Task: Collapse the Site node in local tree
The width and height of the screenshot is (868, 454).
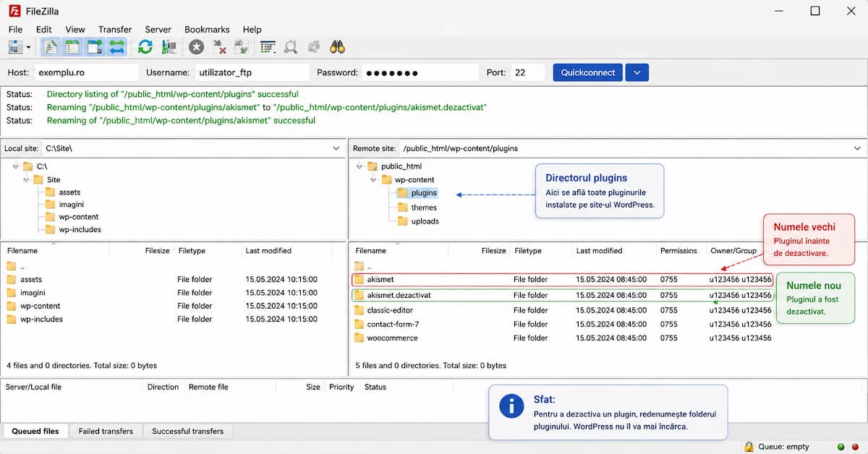Action: click(27, 180)
